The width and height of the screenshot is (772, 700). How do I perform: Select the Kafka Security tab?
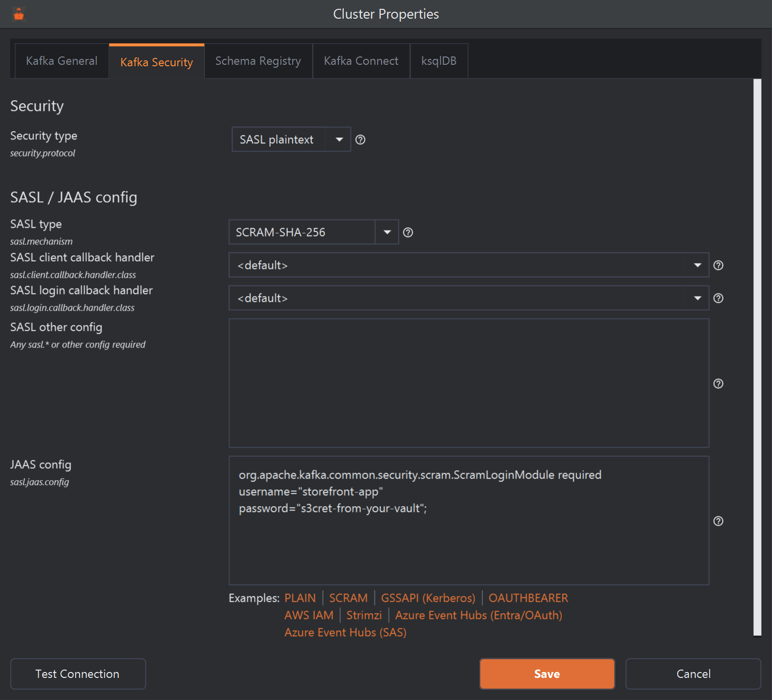[157, 62]
